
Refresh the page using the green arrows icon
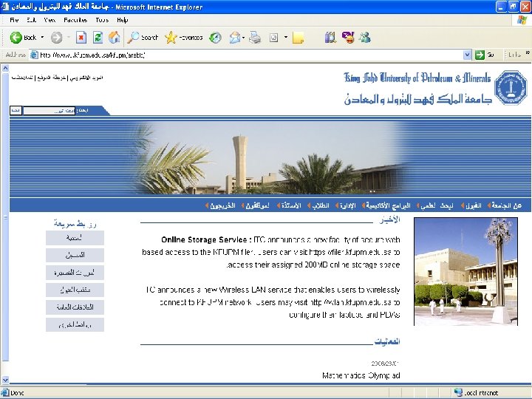pyautogui.click(x=98, y=38)
